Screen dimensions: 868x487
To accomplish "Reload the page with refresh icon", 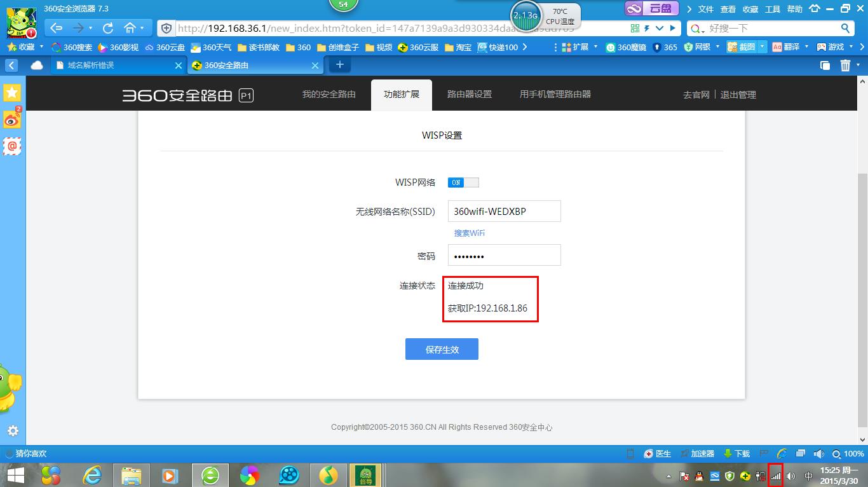I will [x=107, y=28].
